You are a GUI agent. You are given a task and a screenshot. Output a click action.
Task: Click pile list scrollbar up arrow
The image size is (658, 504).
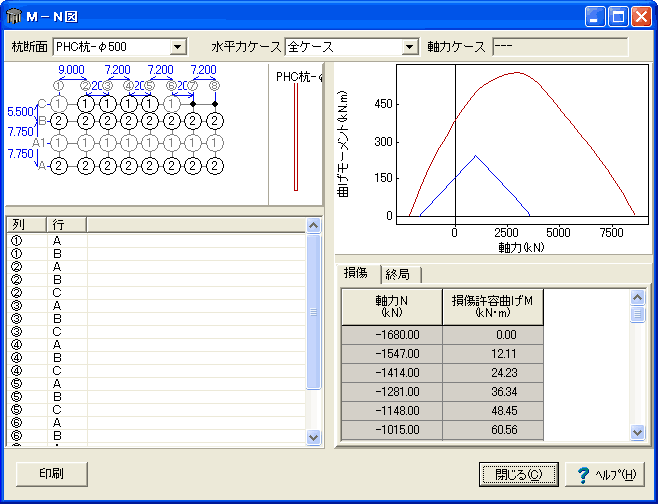click(313, 226)
